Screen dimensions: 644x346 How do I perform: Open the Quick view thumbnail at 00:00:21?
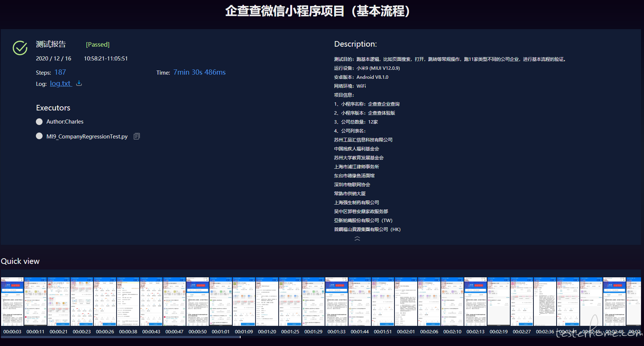tap(59, 302)
